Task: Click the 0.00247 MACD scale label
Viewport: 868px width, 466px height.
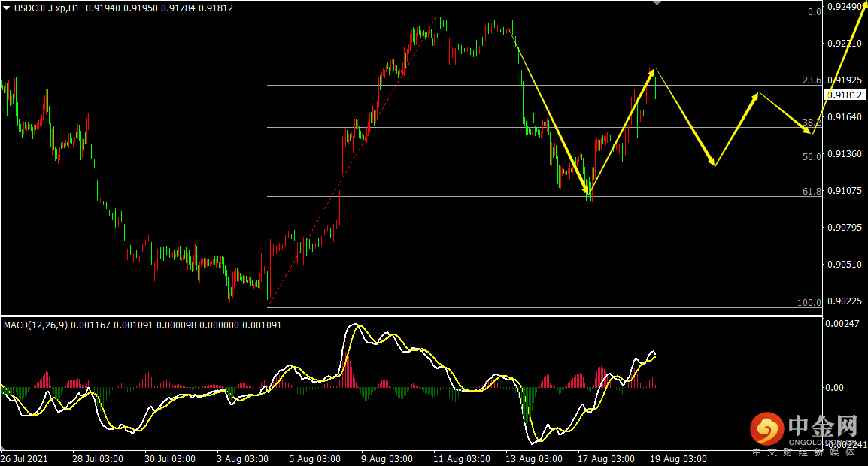Action: click(x=842, y=324)
